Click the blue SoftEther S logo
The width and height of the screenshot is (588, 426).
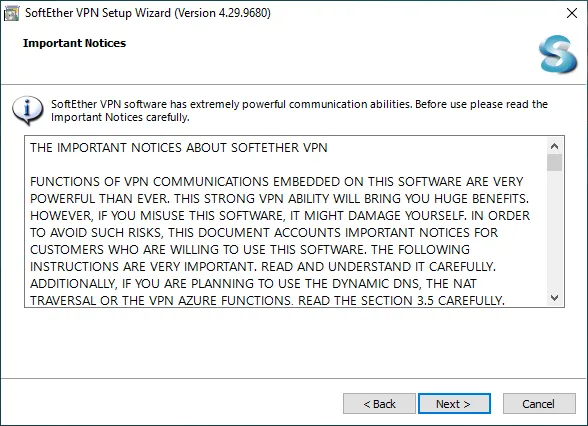tap(558, 54)
